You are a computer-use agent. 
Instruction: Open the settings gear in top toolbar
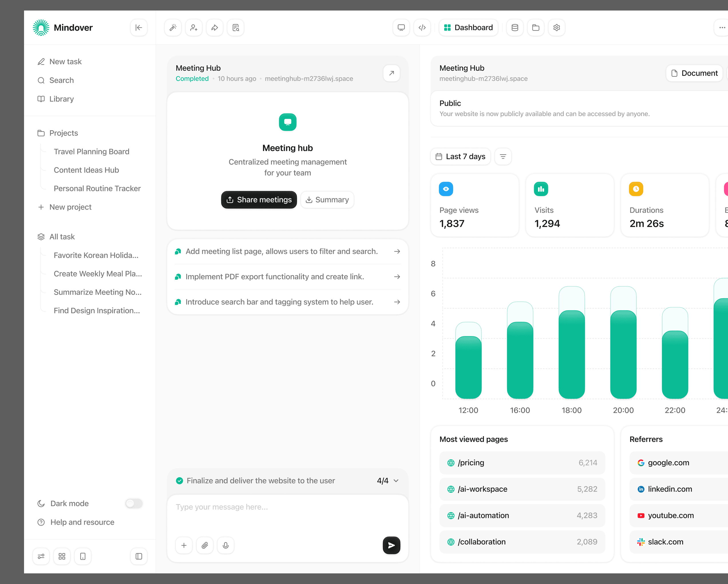[557, 28]
